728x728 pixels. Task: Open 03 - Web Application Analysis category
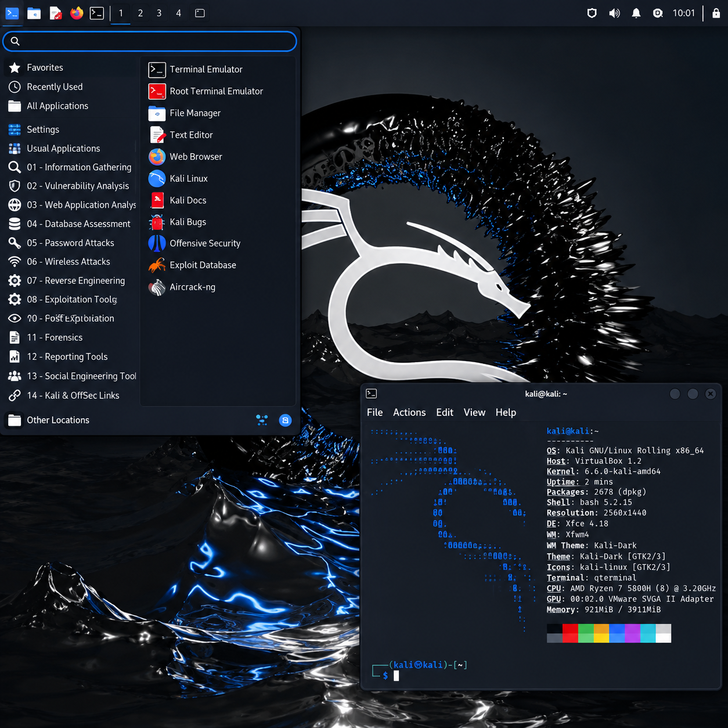point(71,205)
